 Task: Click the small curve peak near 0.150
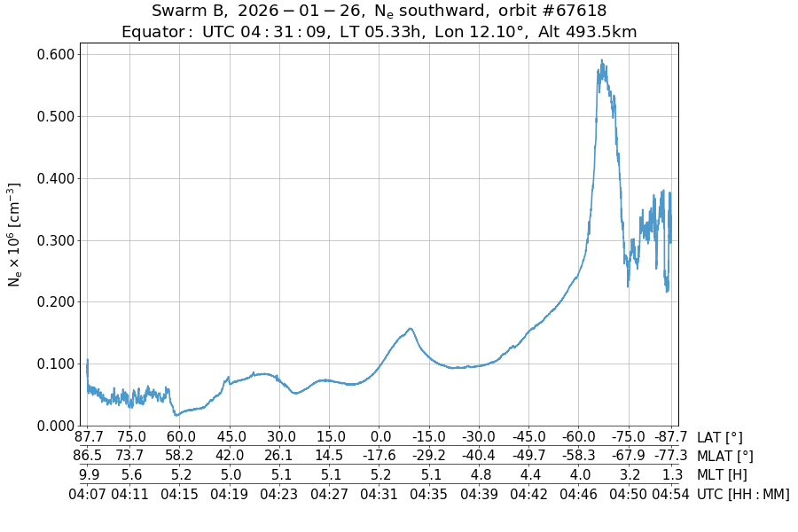(410, 329)
